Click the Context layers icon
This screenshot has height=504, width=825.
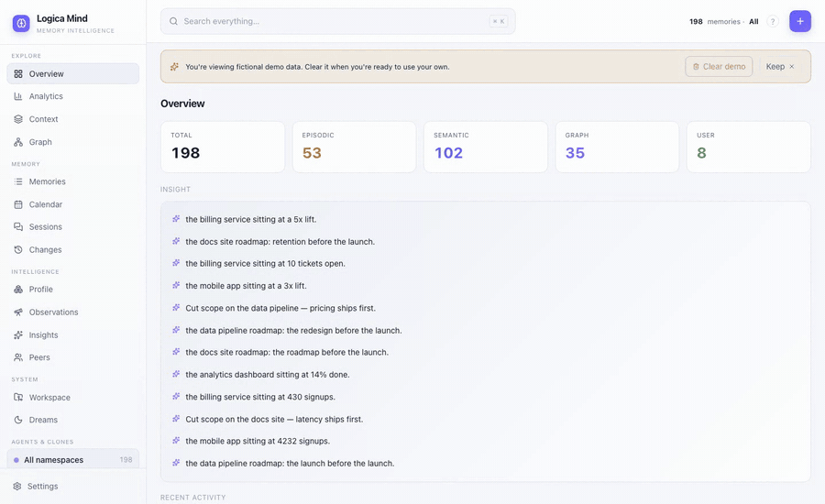coord(18,119)
